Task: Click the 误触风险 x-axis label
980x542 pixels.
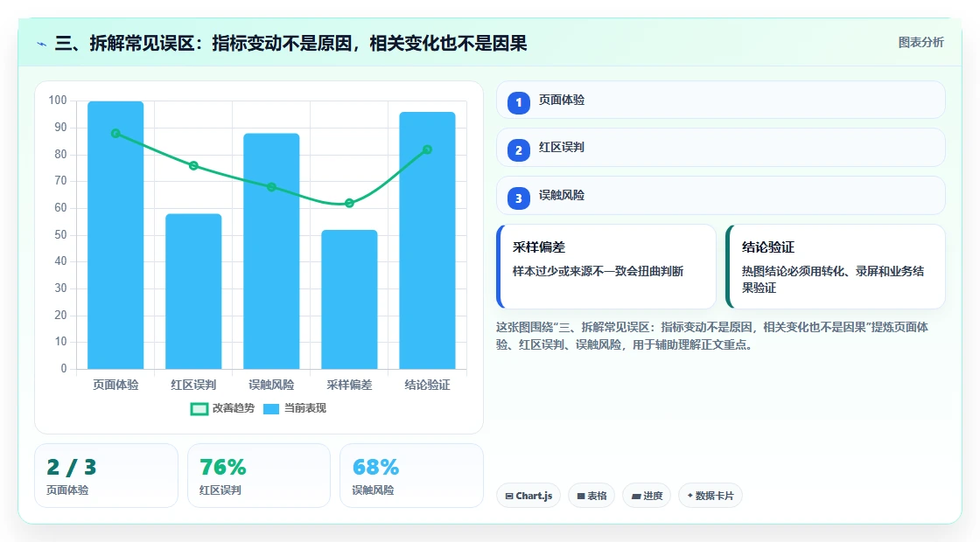Action: [x=271, y=385]
